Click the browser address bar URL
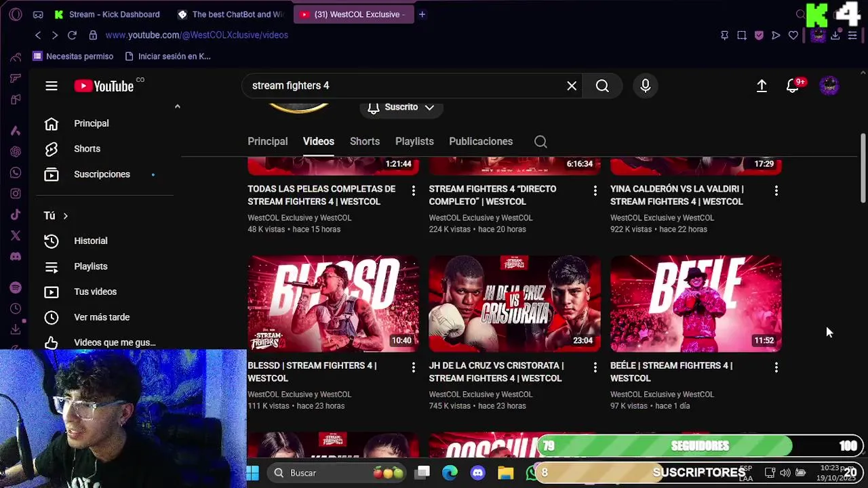868x488 pixels. coord(197,35)
